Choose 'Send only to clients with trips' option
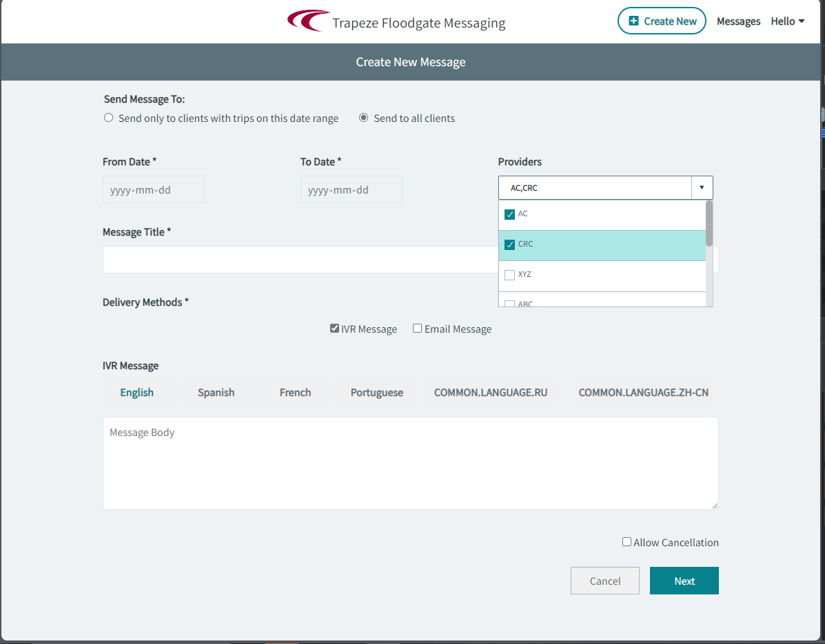The image size is (825, 644). 108,117
